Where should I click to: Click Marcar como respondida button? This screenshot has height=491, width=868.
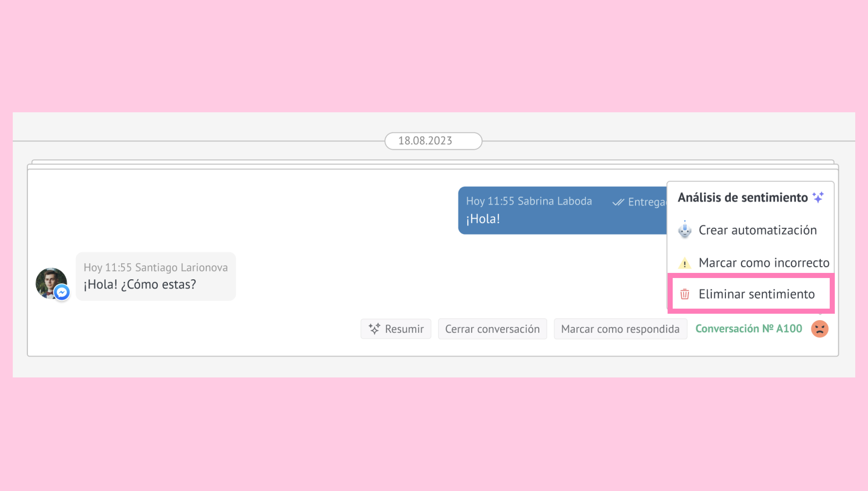pyautogui.click(x=620, y=329)
